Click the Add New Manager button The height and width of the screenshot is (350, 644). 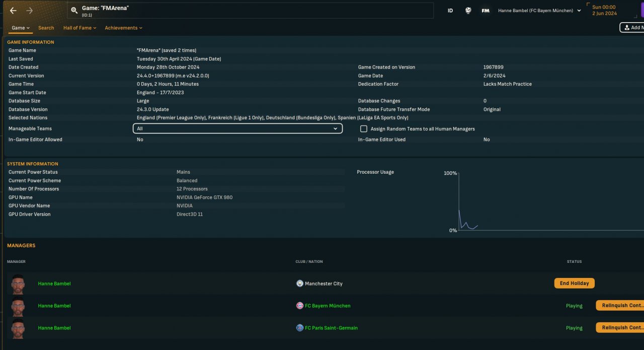[x=632, y=28]
